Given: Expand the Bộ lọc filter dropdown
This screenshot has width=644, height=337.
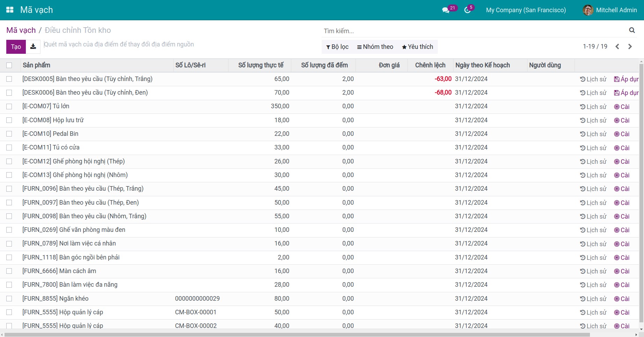Looking at the screenshot, I should point(337,47).
